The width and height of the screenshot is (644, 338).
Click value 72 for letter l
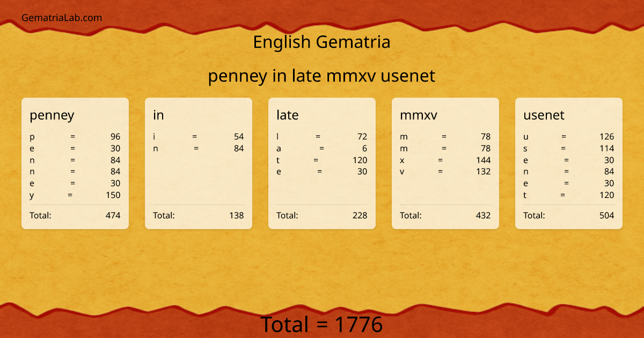pos(362,137)
